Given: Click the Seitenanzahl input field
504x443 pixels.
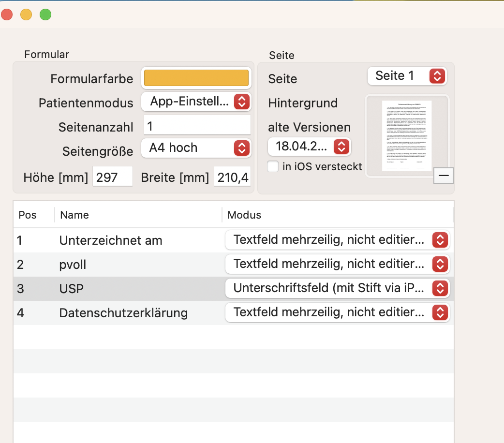Looking at the screenshot, I should click(x=197, y=125).
